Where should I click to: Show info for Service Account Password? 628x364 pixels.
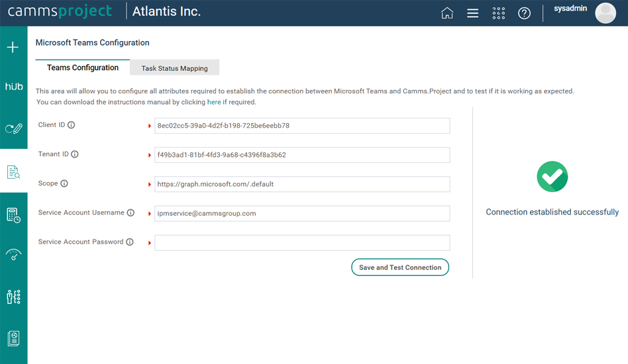pos(130,242)
